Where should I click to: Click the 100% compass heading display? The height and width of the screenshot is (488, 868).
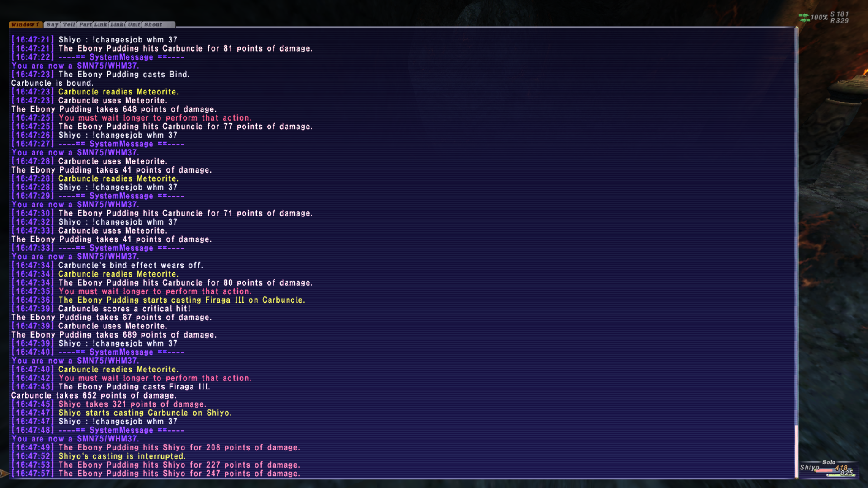coord(819,18)
